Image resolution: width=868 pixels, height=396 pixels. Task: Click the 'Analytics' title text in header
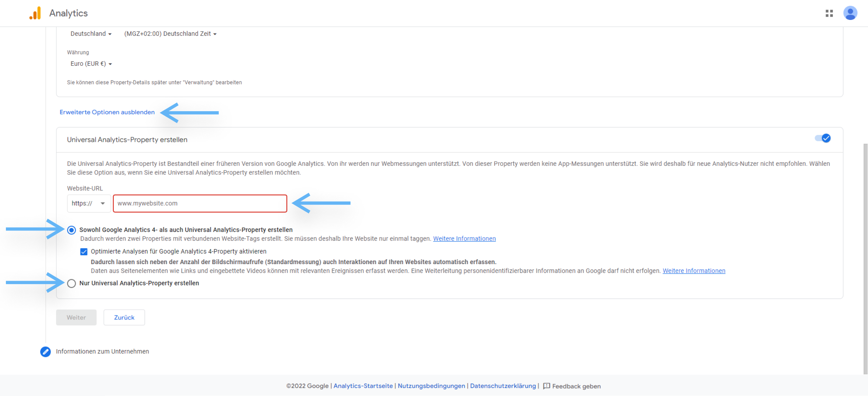coord(69,13)
